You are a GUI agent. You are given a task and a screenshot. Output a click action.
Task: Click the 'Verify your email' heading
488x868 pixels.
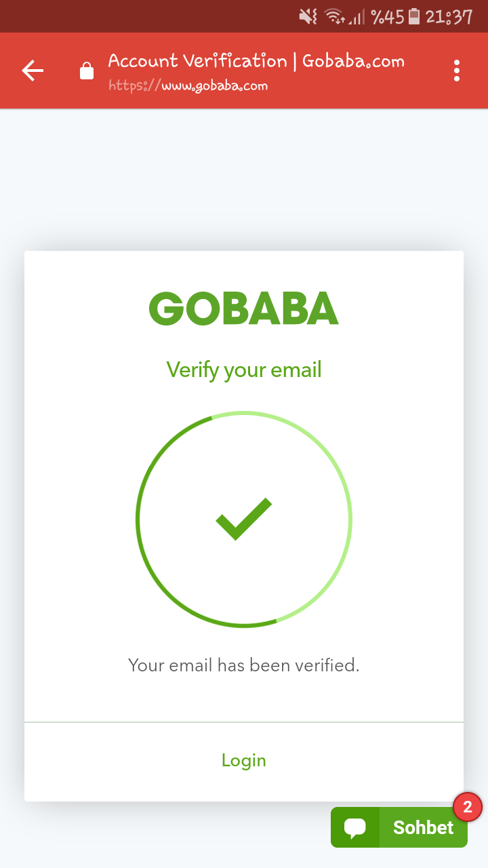tap(244, 370)
